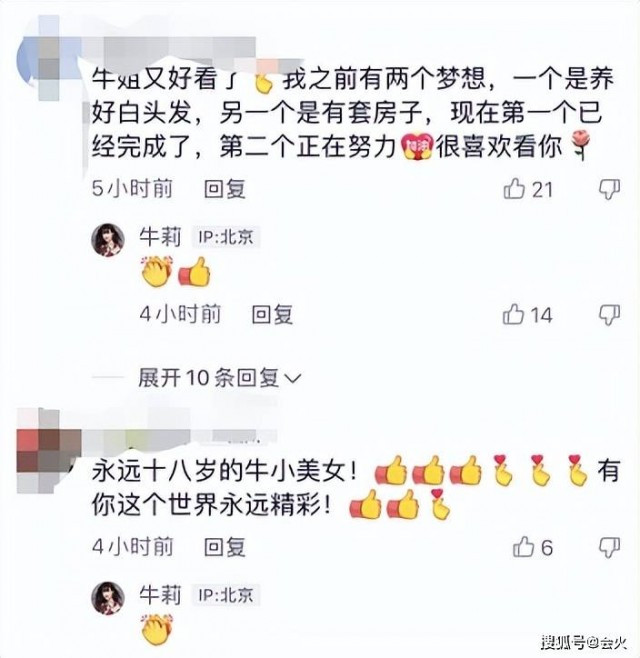640x658 pixels.
Task: Open 牛莉 username in bottom reply
Action: (160, 595)
